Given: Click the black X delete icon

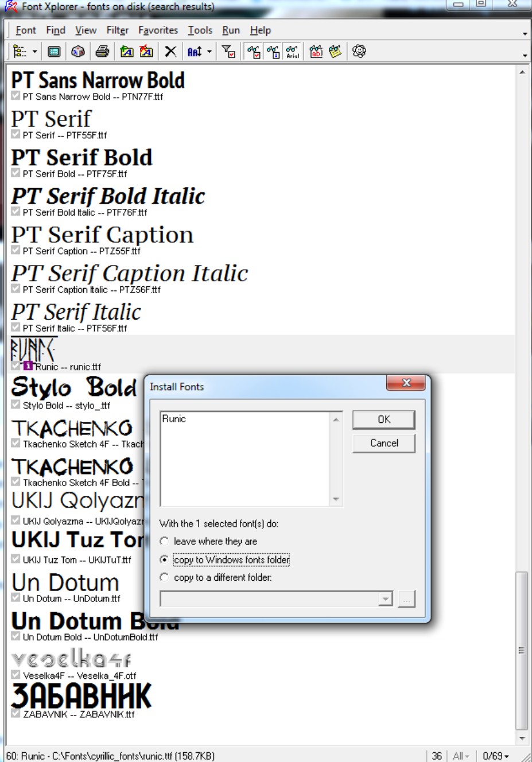Looking at the screenshot, I should 170,52.
